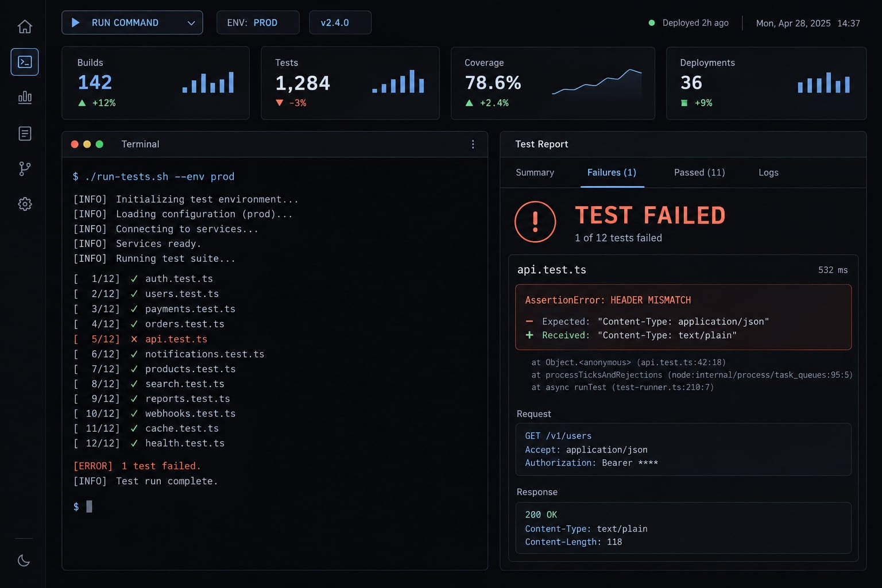Image resolution: width=882 pixels, height=588 pixels.
Task: Expand the Run Command dropdown chevron
Action: coord(191,23)
